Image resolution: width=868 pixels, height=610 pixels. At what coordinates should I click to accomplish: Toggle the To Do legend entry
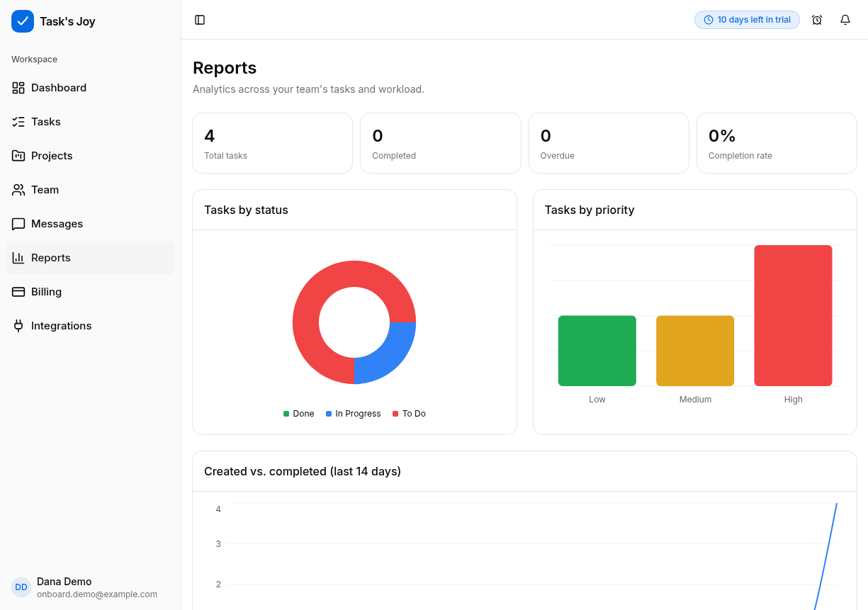[x=409, y=414]
